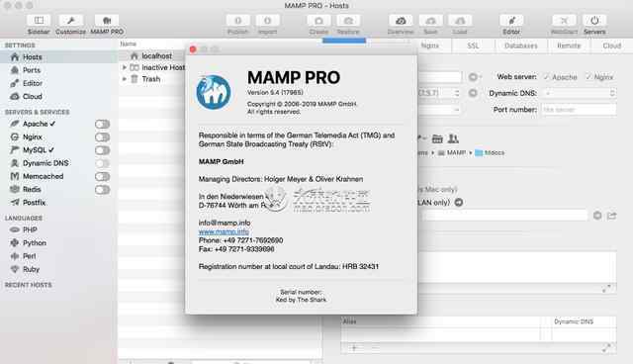This screenshot has height=364, width=633.
Task: Open the PHP version dropdown stepper
Action: (457, 93)
